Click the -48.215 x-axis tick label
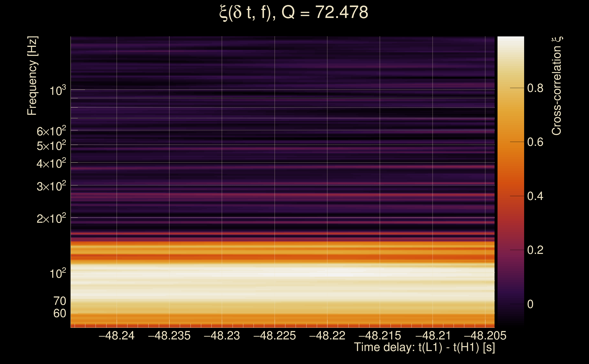 [x=380, y=336]
